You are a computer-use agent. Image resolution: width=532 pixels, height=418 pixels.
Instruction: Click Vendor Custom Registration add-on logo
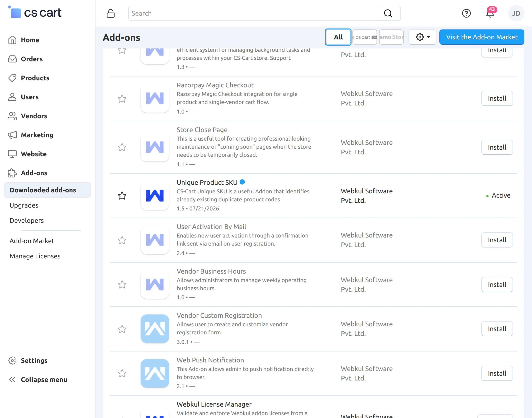(155, 329)
